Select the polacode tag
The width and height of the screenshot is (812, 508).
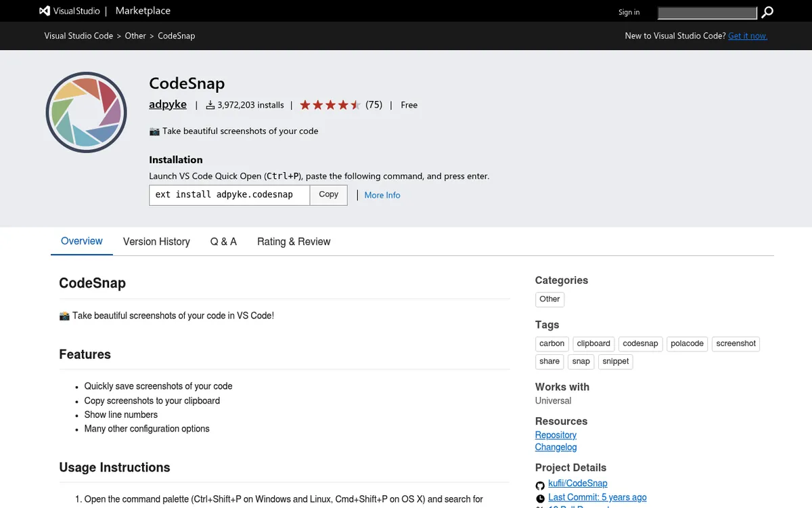[687, 344]
